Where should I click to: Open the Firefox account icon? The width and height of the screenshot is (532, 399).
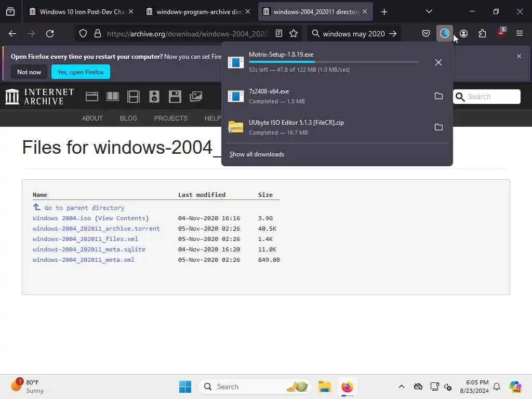pos(463,33)
